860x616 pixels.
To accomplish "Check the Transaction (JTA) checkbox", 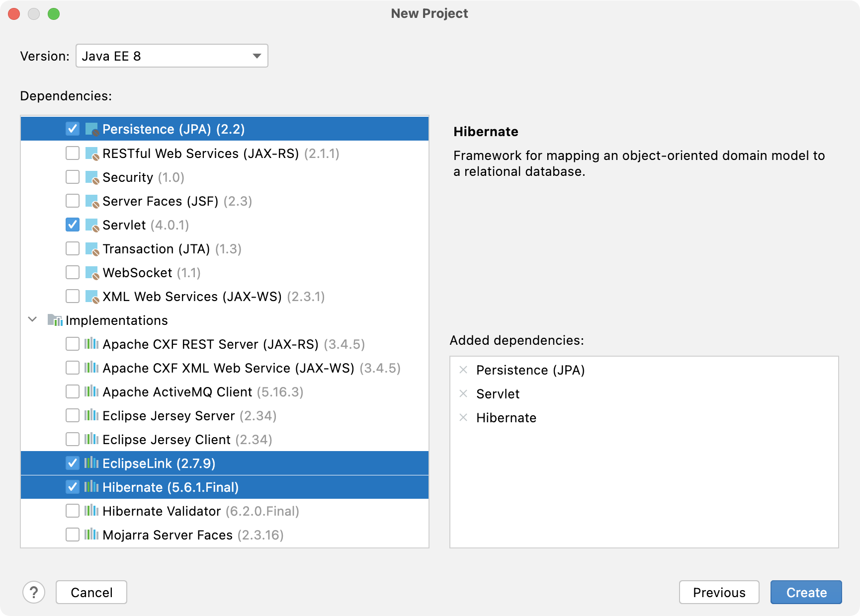I will [73, 248].
